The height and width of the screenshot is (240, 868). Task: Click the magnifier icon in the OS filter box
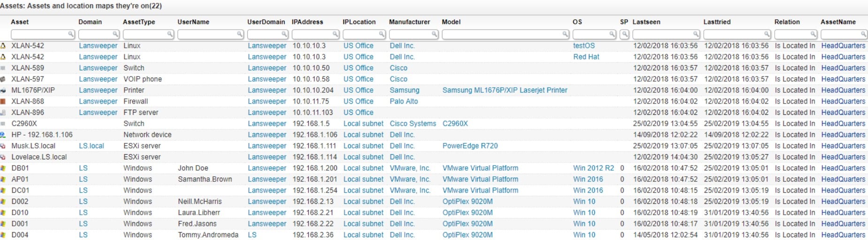point(612,34)
